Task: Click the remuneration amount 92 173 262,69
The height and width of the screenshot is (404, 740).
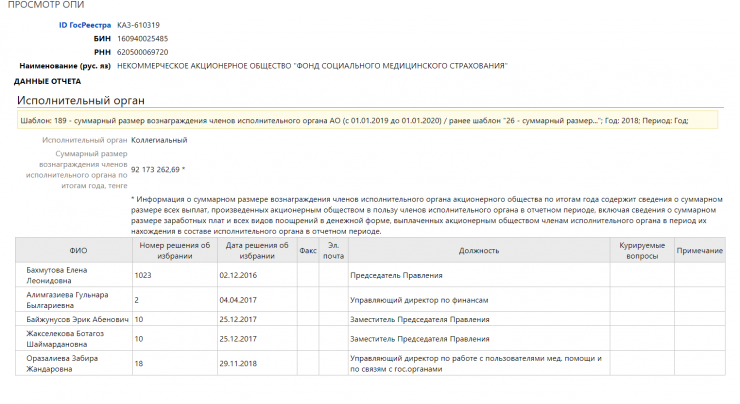Action: pyautogui.click(x=157, y=170)
